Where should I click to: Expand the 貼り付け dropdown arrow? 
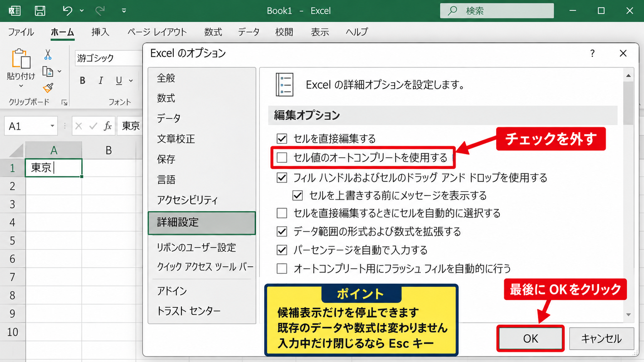click(21, 86)
